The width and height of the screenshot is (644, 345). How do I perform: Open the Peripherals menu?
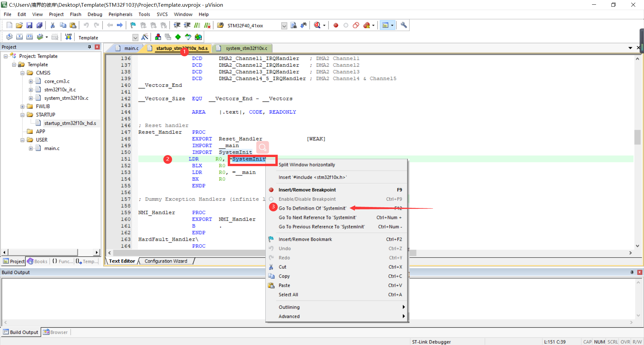point(120,14)
